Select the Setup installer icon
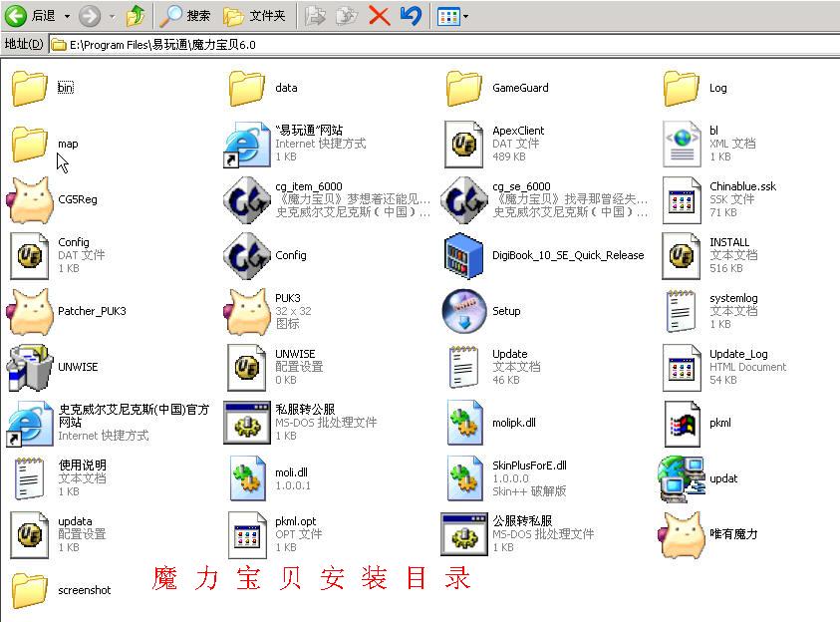The image size is (840, 622). (481, 311)
